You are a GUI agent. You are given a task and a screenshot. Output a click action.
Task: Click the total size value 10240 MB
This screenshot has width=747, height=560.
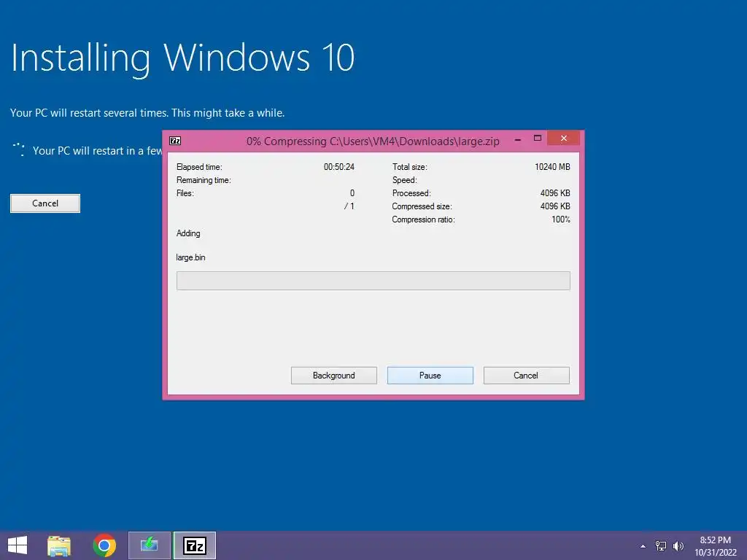(x=552, y=167)
